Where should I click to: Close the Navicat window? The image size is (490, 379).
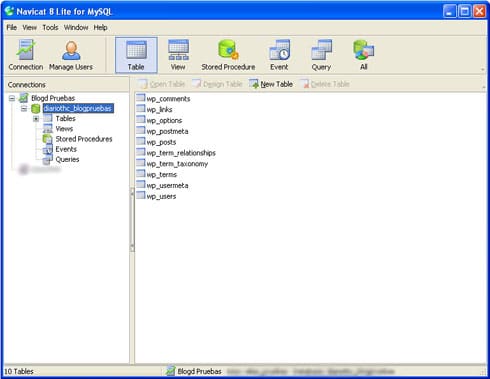click(x=479, y=11)
